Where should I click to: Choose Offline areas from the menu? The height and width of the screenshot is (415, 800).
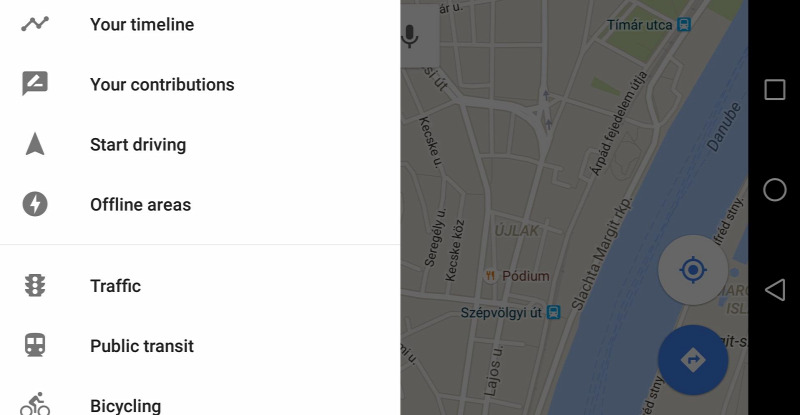coord(200,205)
